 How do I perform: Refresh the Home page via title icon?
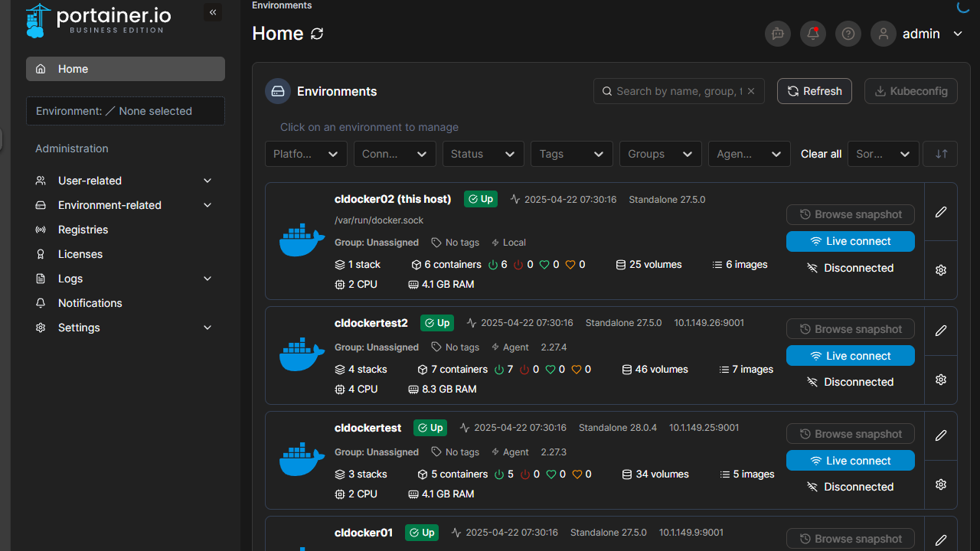coord(317,34)
